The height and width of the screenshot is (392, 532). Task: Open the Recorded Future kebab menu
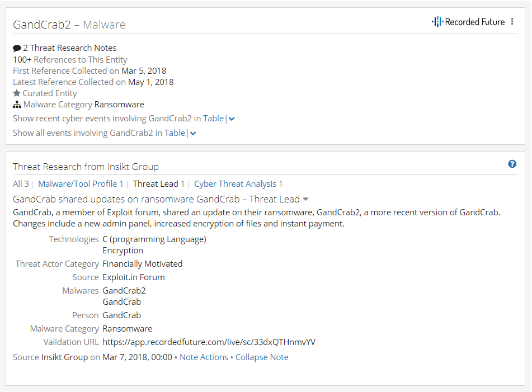pos(512,21)
